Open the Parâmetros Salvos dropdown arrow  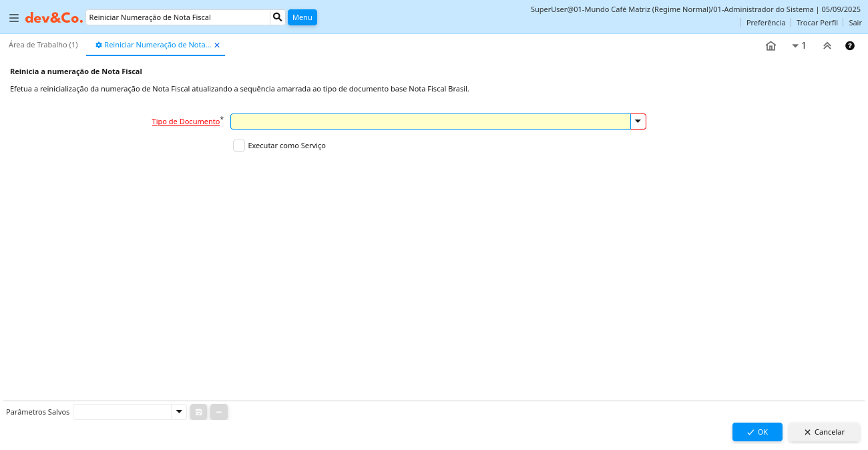tap(178, 412)
